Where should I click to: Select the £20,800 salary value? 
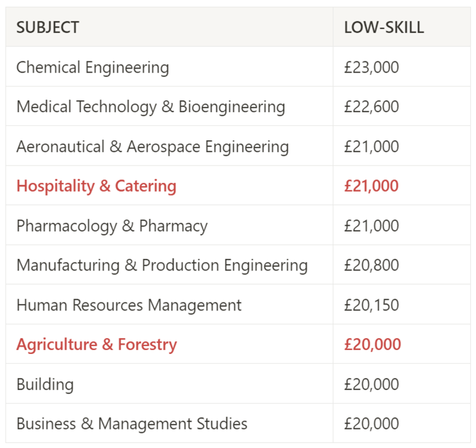pos(371,265)
